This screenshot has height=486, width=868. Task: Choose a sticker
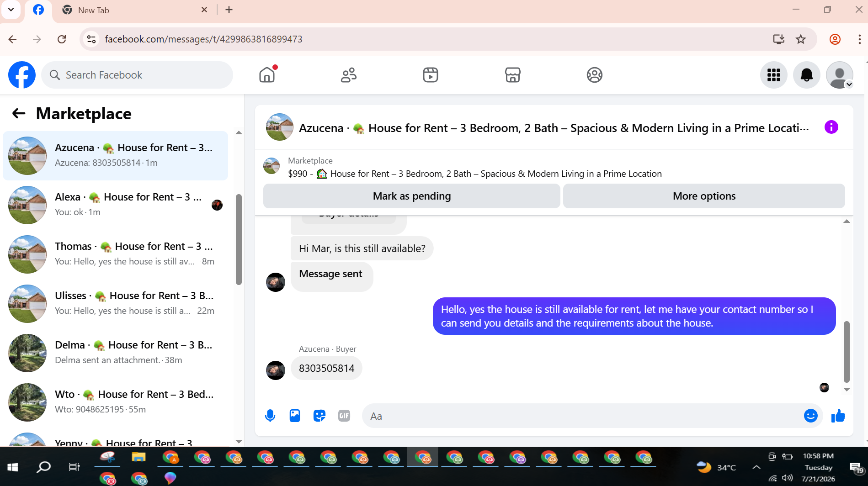pyautogui.click(x=320, y=416)
